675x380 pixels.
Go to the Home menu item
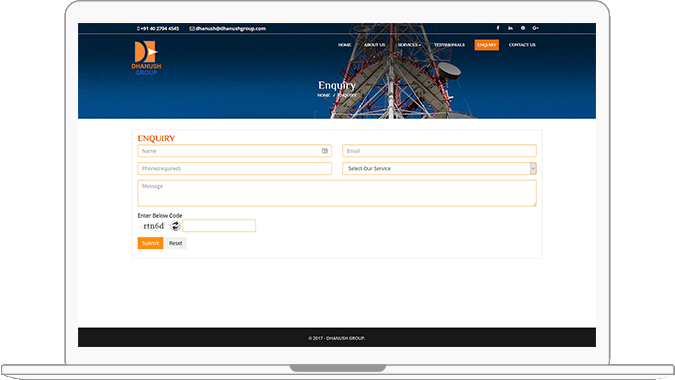tap(344, 45)
